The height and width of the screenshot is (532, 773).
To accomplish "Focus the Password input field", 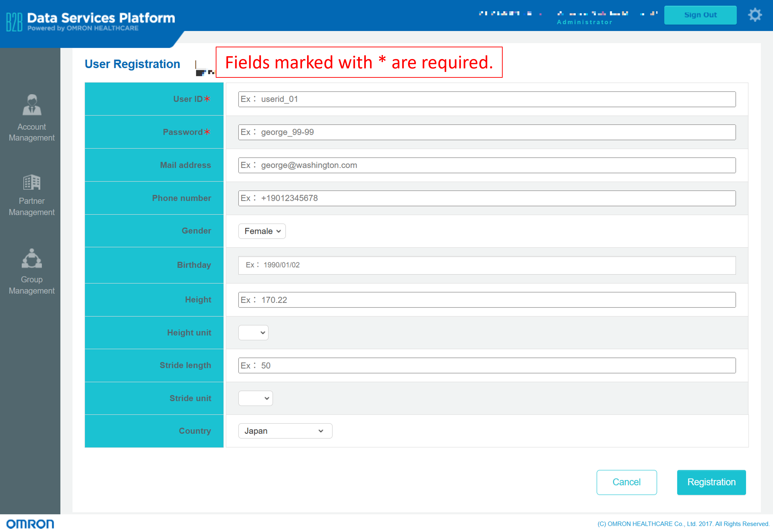I will pos(487,132).
